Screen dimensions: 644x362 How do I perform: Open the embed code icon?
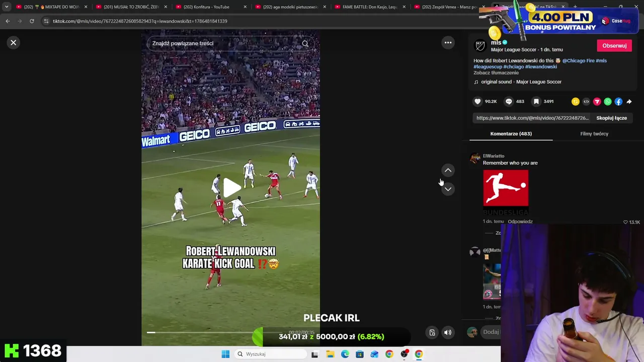(586, 102)
